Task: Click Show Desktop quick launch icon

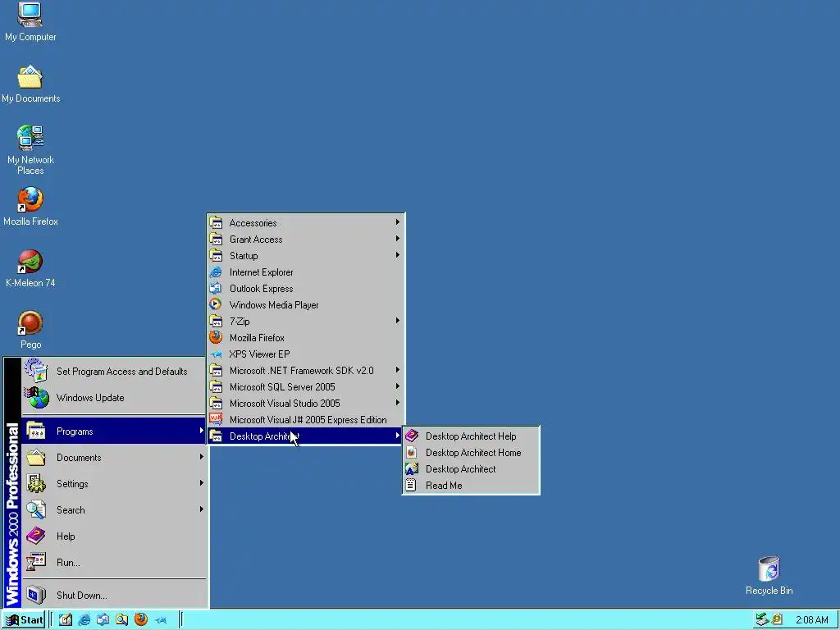Action: [x=66, y=620]
